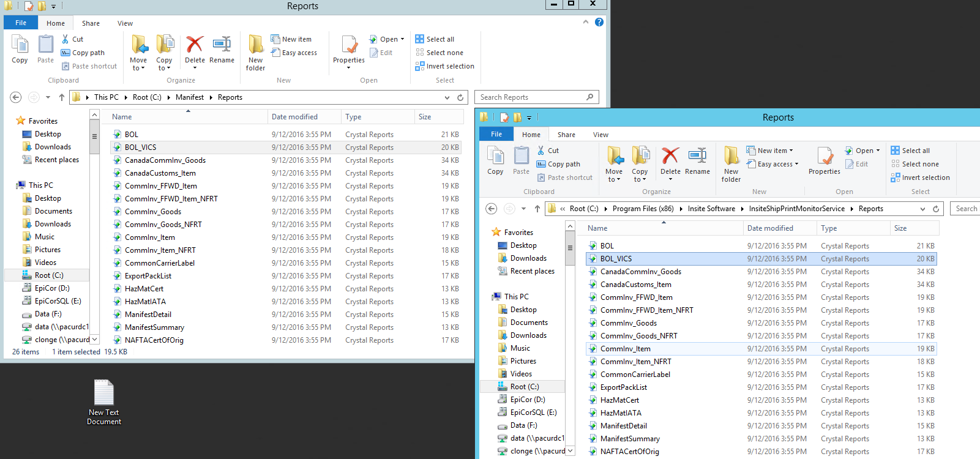
Task: Open Easy access dropdown in right window
Action: tap(772, 164)
